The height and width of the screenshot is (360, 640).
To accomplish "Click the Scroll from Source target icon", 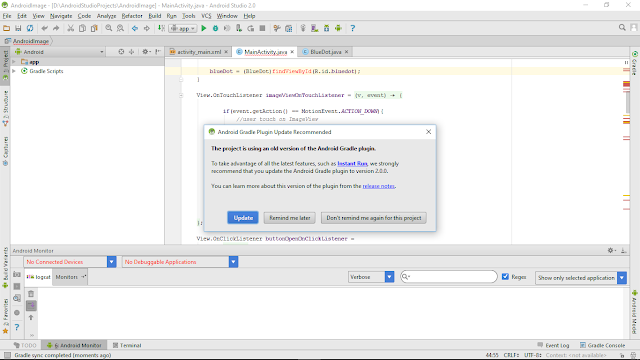I will tap(121, 52).
